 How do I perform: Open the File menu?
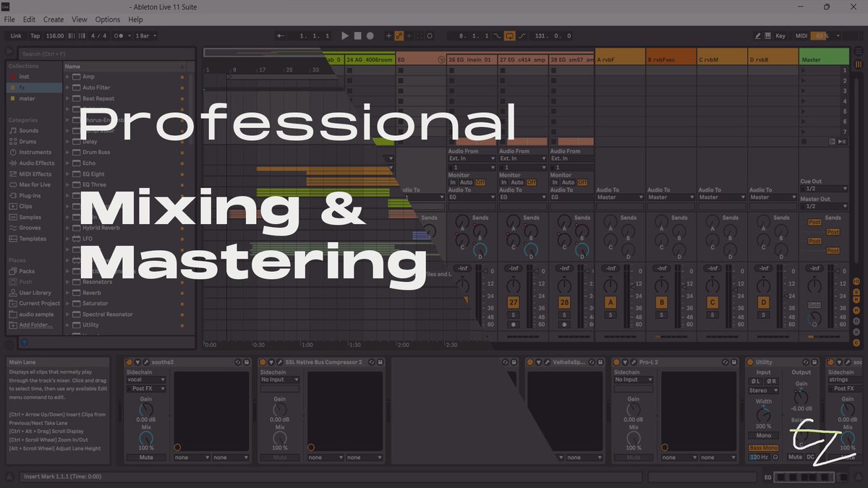[9, 20]
